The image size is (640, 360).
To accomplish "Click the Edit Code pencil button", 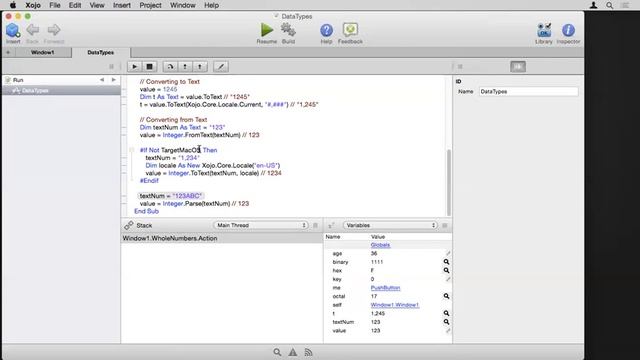I will tap(221, 67).
